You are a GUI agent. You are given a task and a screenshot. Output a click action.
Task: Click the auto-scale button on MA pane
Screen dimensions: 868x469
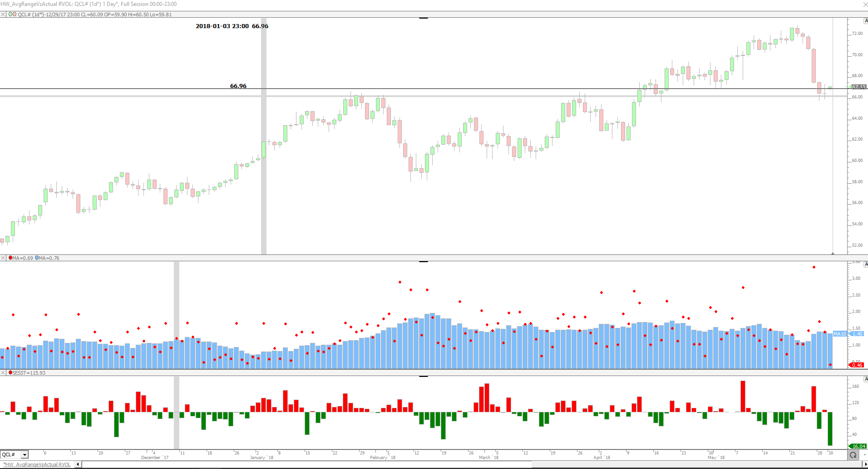coord(866,264)
